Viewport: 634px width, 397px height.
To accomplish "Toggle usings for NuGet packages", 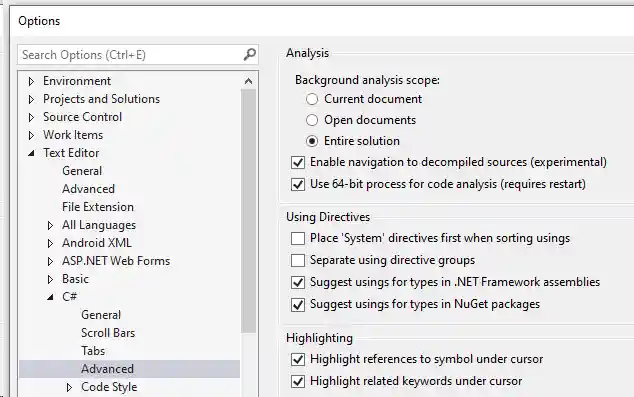I will [x=298, y=304].
